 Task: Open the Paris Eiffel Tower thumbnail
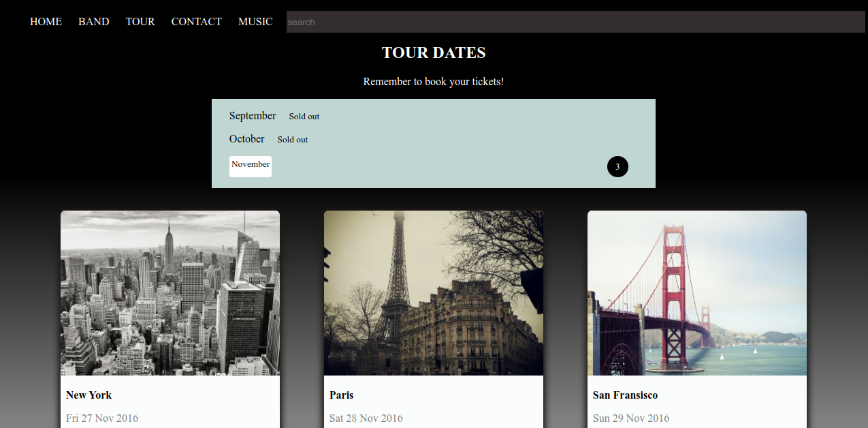pyautogui.click(x=433, y=292)
